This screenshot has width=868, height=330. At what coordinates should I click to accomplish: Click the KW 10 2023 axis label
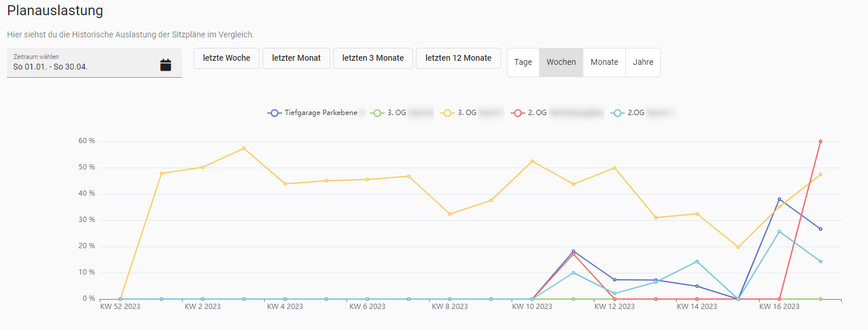532,307
